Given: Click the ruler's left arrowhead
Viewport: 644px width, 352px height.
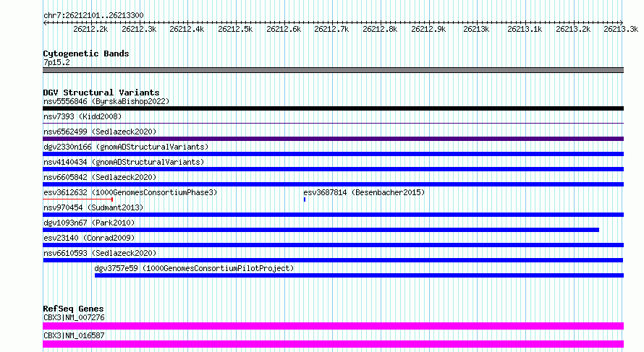Looking at the screenshot, I should click(45, 22).
